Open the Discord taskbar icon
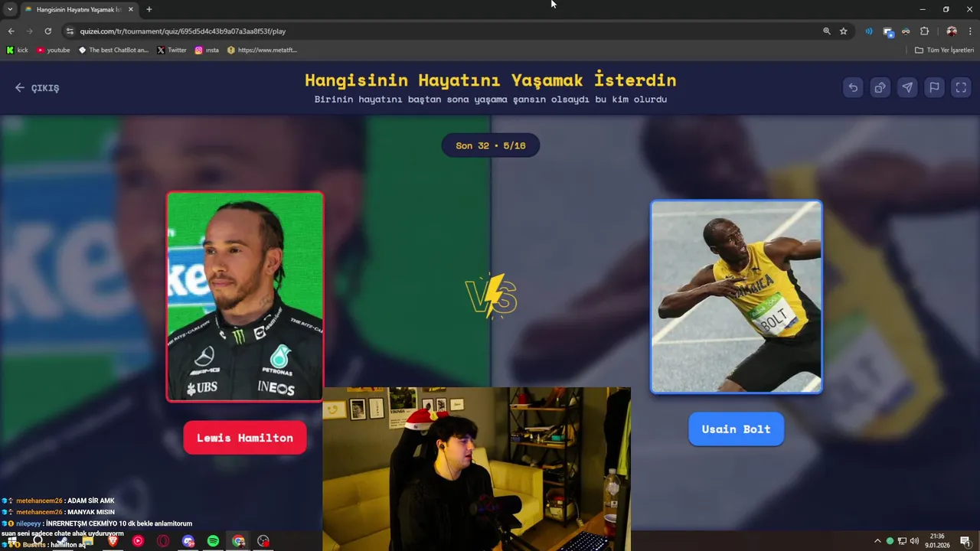Image resolution: width=980 pixels, height=551 pixels. (188, 541)
